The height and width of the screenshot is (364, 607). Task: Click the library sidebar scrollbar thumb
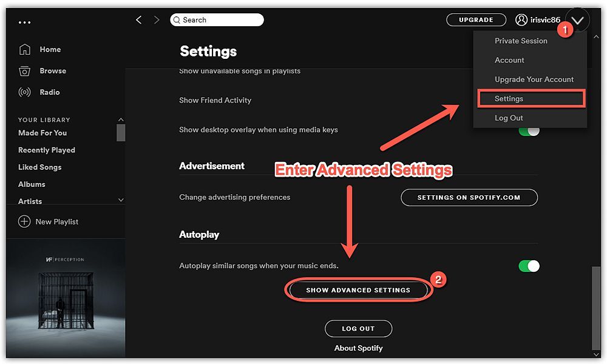[121, 133]
